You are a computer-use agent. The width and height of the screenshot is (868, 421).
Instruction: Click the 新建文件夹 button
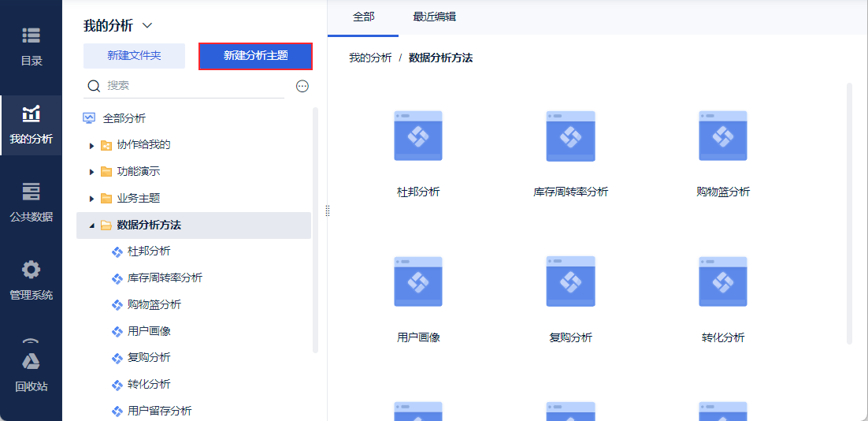pos(134,56)
